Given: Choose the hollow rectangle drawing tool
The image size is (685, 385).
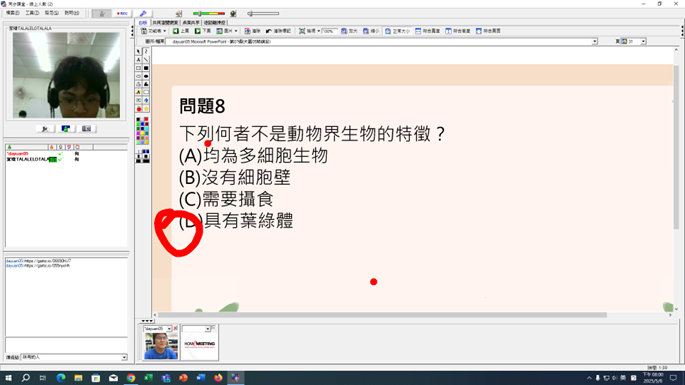Looking at the screenshot, I should tap(138, 68).
